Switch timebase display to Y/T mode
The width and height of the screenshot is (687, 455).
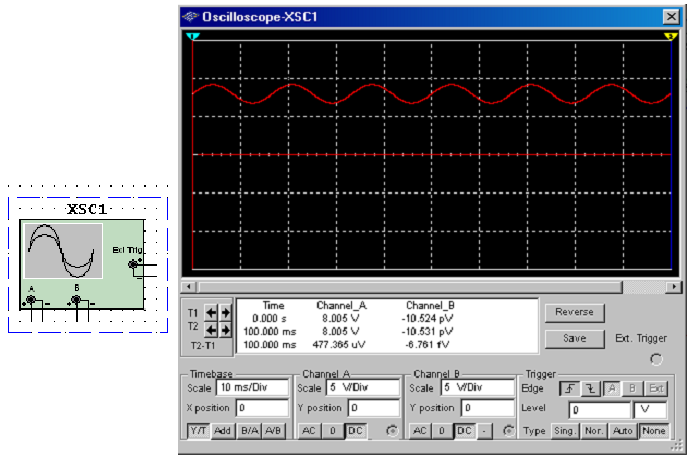pyautogui.click(x=200, y=430)
